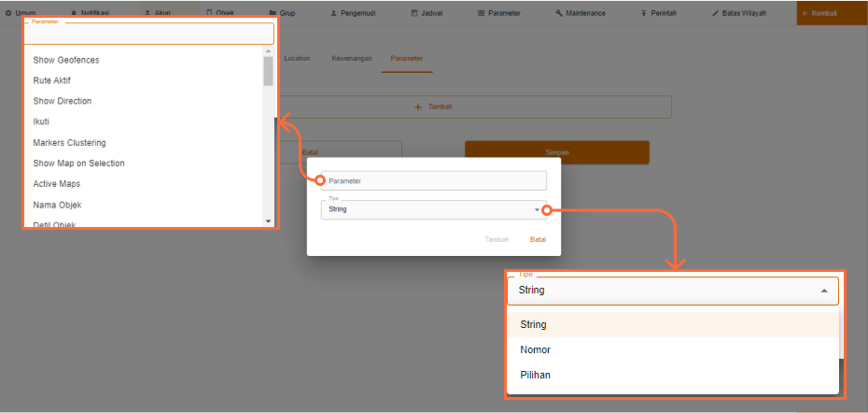Select Pilihan in the Tipe list
The image size is (868, 413).
point(536,375)
